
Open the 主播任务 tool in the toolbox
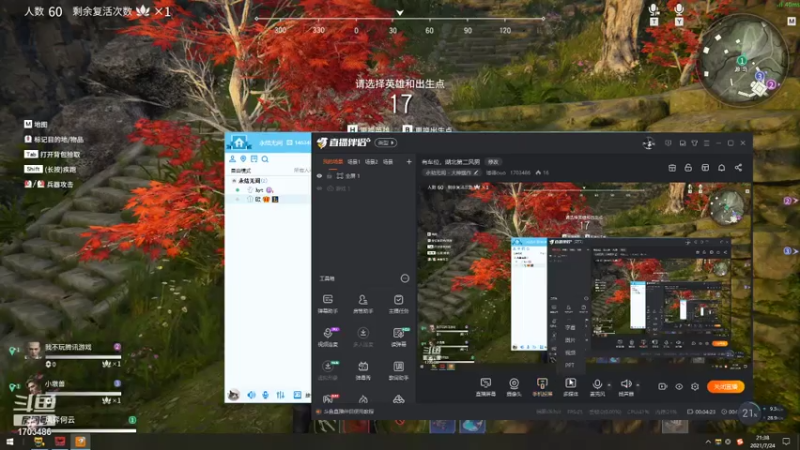(x=398, y=303)
